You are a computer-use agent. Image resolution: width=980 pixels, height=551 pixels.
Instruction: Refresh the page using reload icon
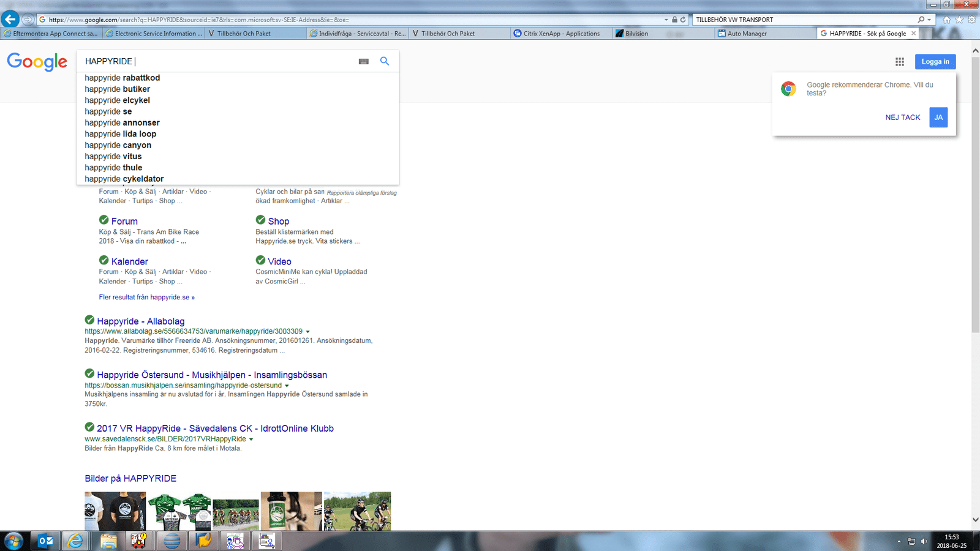coord(683,20)
